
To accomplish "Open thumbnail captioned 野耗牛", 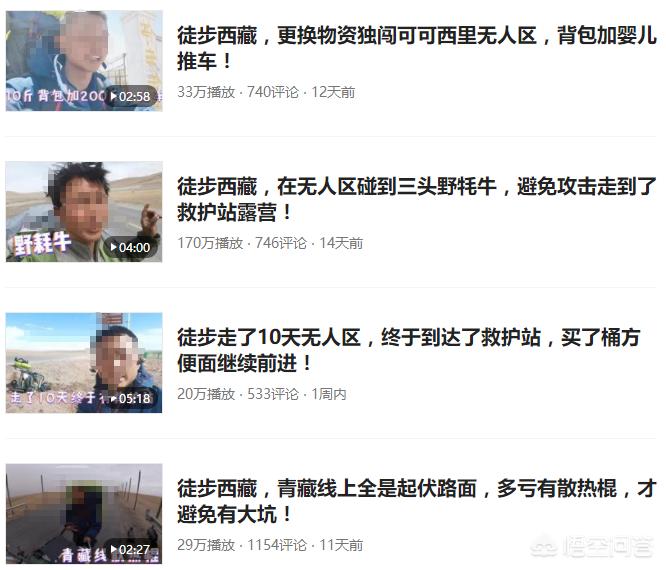I will click(84, 212).
